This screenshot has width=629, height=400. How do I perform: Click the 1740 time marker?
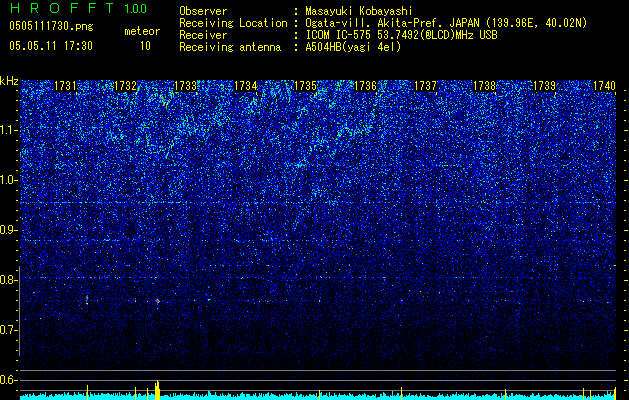tap(604, 86)
